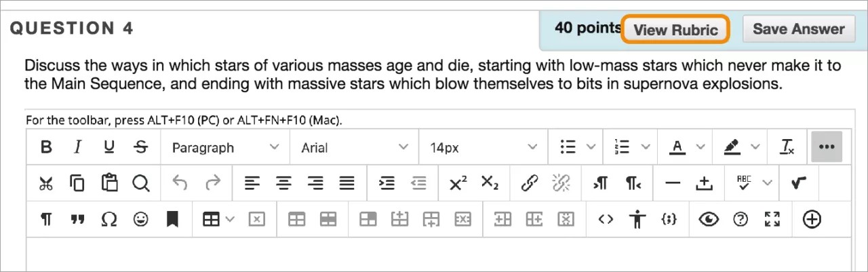The width and height of the screenshot is (868, 272).
Task: Click the Cut scissors icon
Action: pos(46,183)
